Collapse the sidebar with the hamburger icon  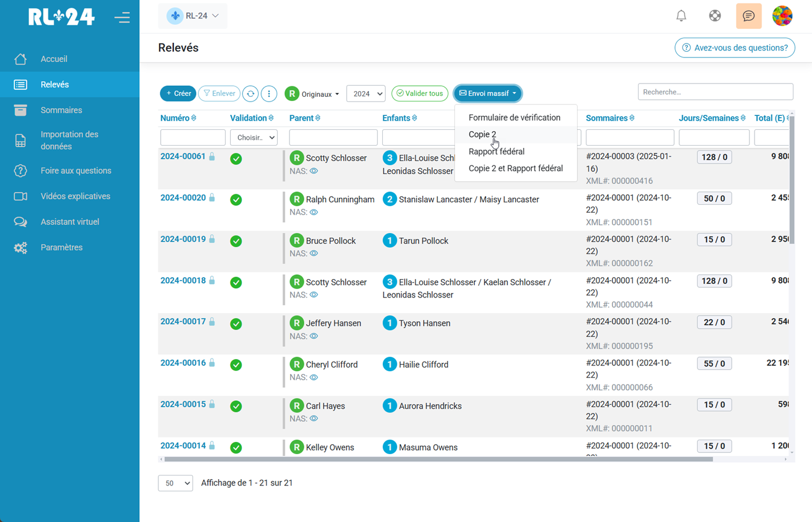[122, 17]
